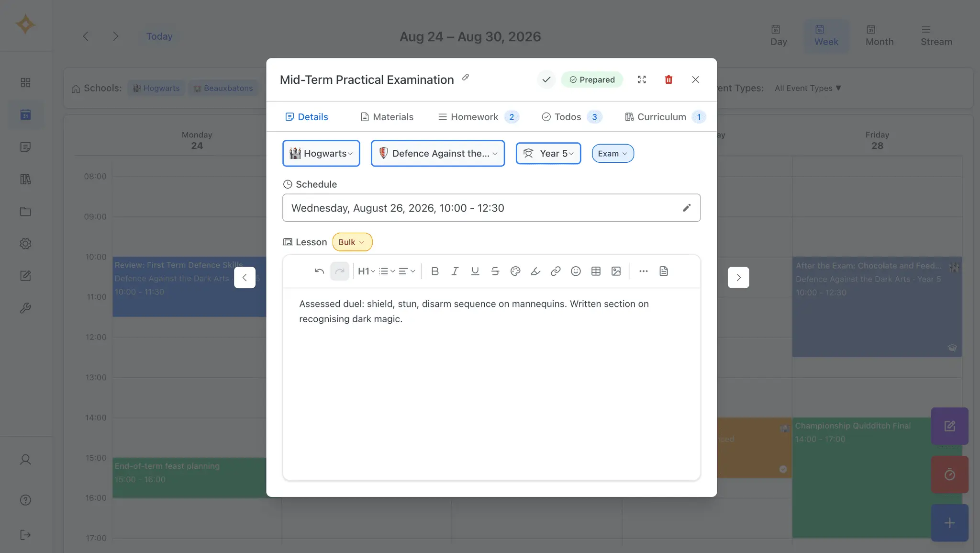
Task: Open the Exam event type dropdown
Action: (612, 154)
